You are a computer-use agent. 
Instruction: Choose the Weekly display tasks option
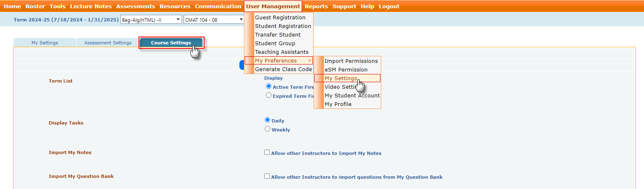268,129
